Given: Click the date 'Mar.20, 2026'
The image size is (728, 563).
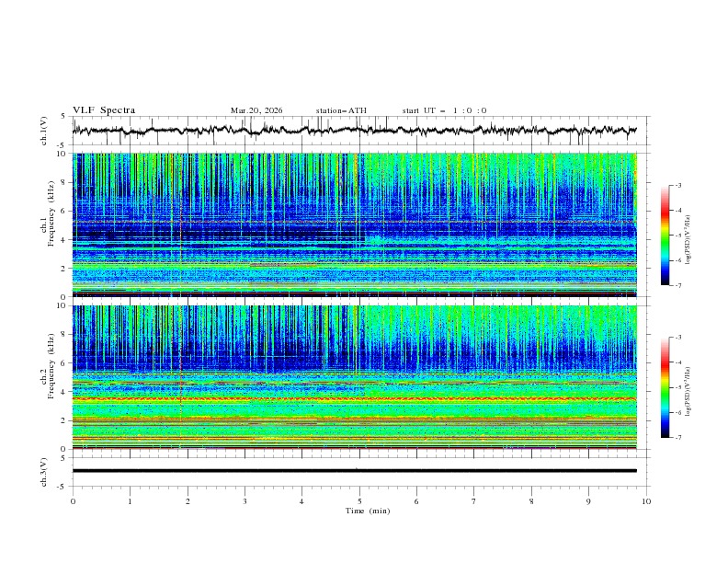Looking at the screenshot, I should (256, 110).
